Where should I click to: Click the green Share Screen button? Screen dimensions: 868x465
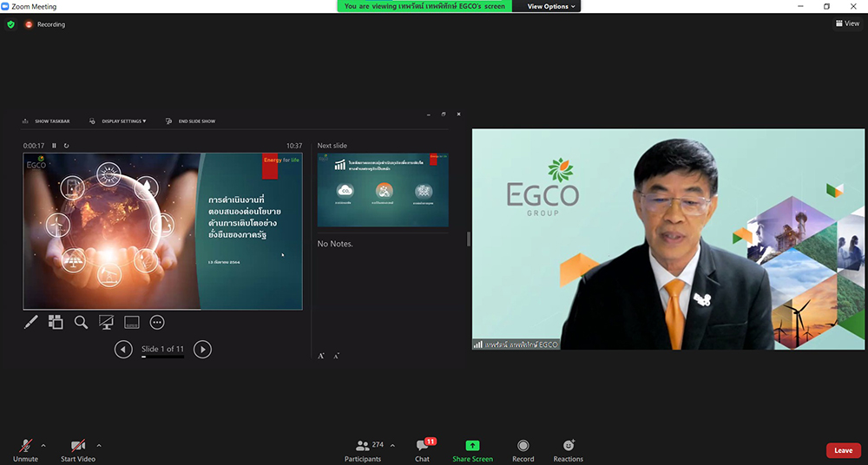pos(472,450)
